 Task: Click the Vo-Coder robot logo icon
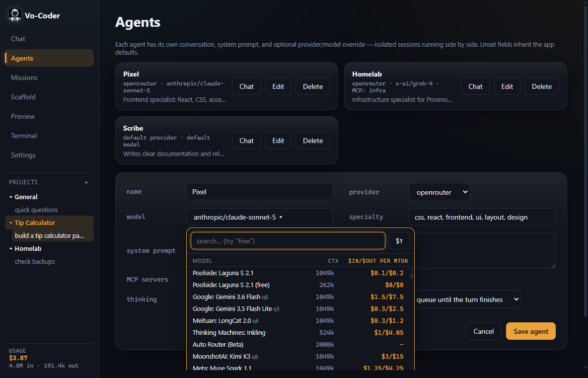[x=14, y=15]
